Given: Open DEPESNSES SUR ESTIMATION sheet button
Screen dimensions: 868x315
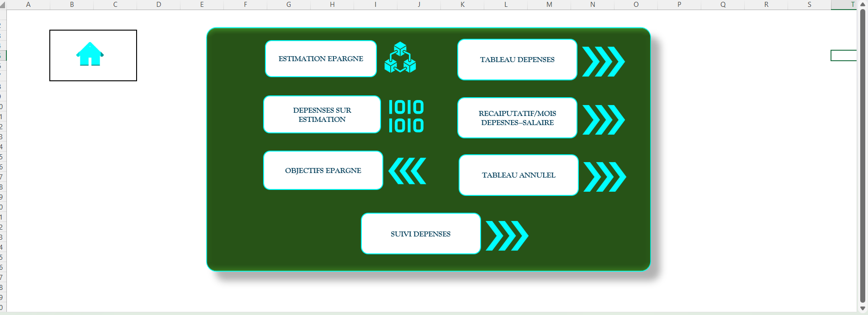Looking at the screenshot, I should click(x=322, y=115).
